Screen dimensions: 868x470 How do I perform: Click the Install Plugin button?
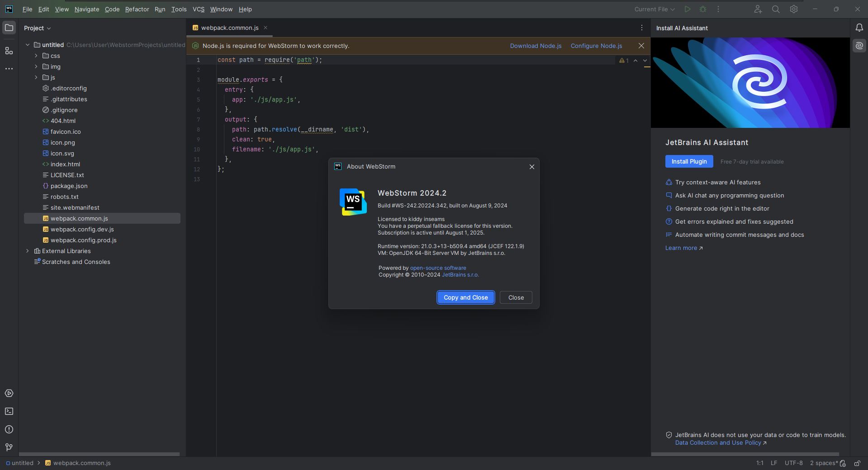[x=688, y=161]
